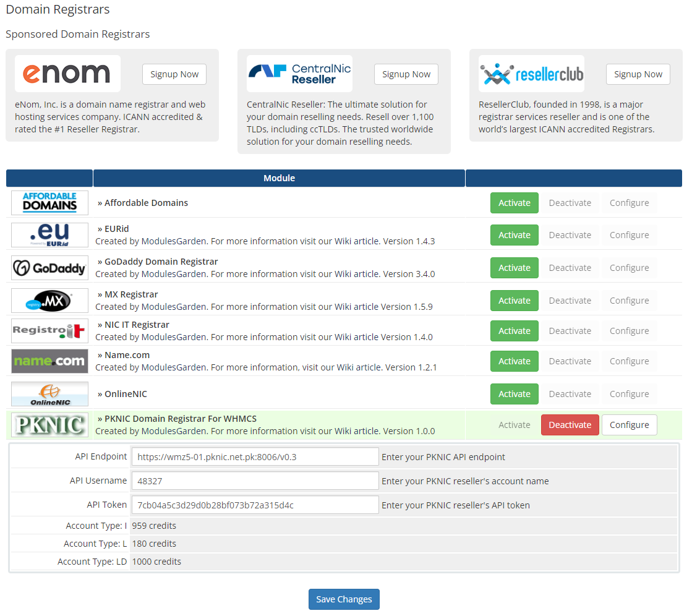Screen dimensions: 692x616
Task: Click the GoDaddy logo
Action: tap(50, 268)
